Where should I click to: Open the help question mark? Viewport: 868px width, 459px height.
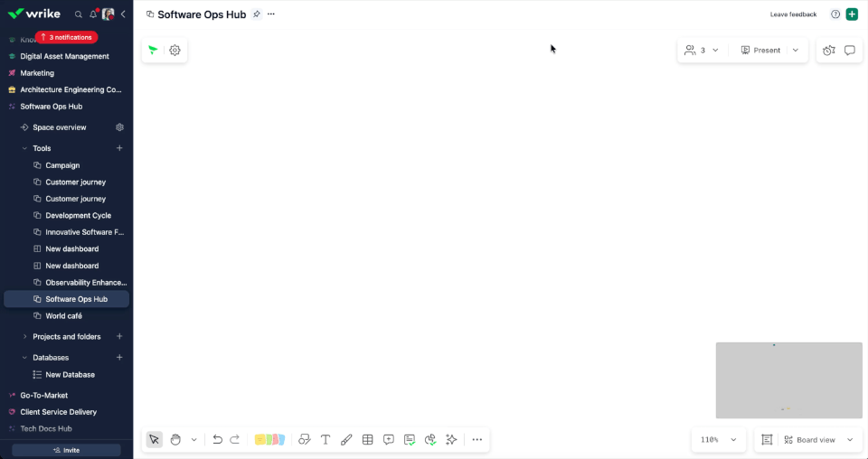click(835, 14)
